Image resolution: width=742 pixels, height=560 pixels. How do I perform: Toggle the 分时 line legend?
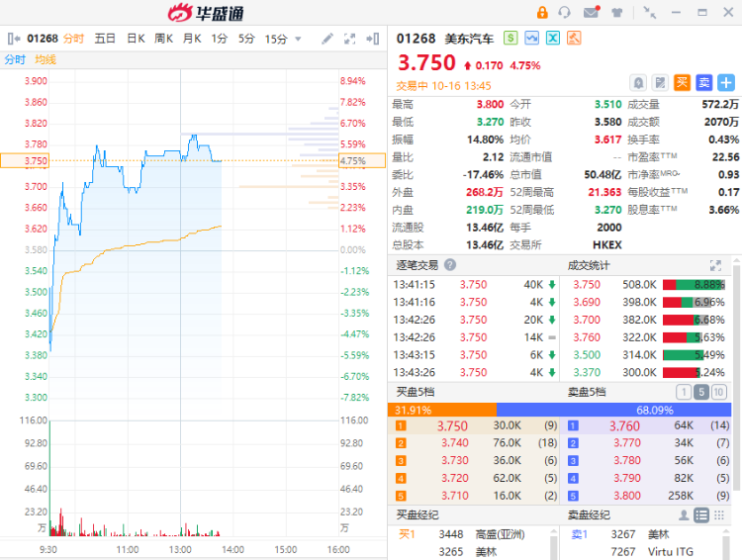click(15, 59)
